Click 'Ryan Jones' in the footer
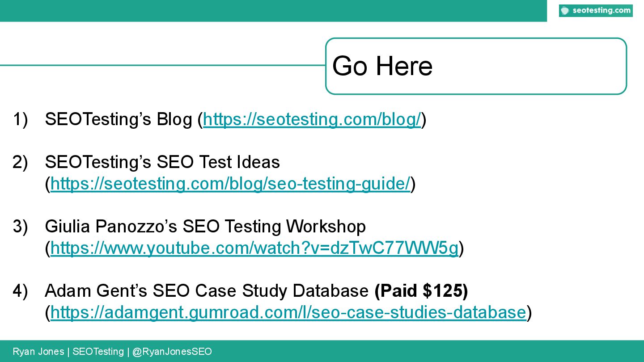 pyautogui.click(x=38, y=352)
